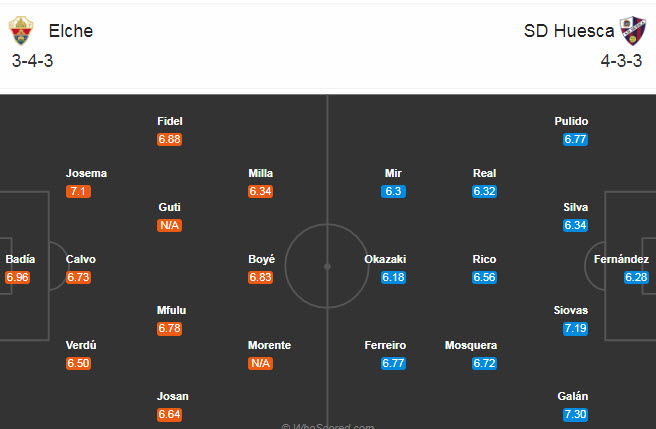This screenshot has width=656, height=429.
Task: Click Morente's N/A rating badge
Action: [x=261, y=363]
